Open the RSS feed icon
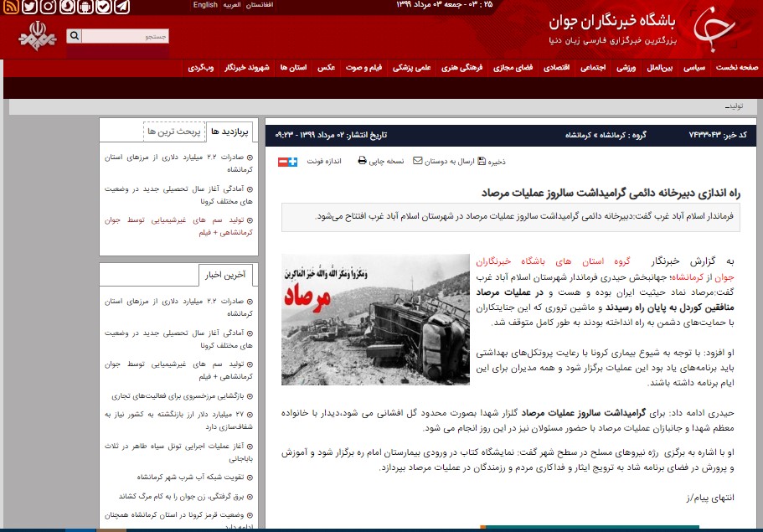Screen dimensions: 763x532 point(11,7)
